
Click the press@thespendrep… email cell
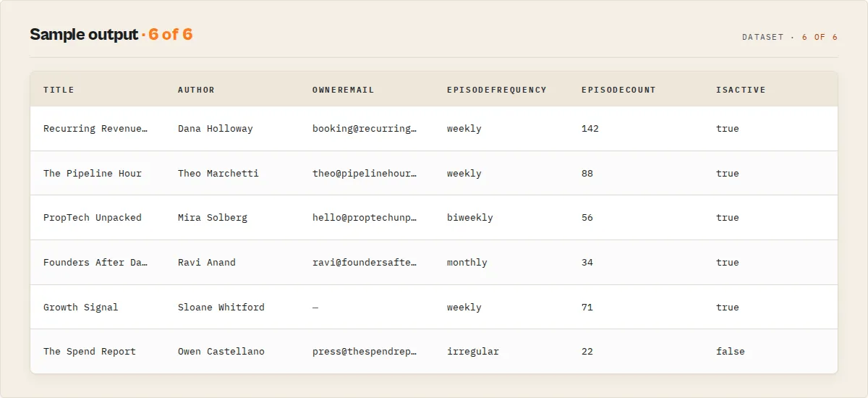[365, 352]
